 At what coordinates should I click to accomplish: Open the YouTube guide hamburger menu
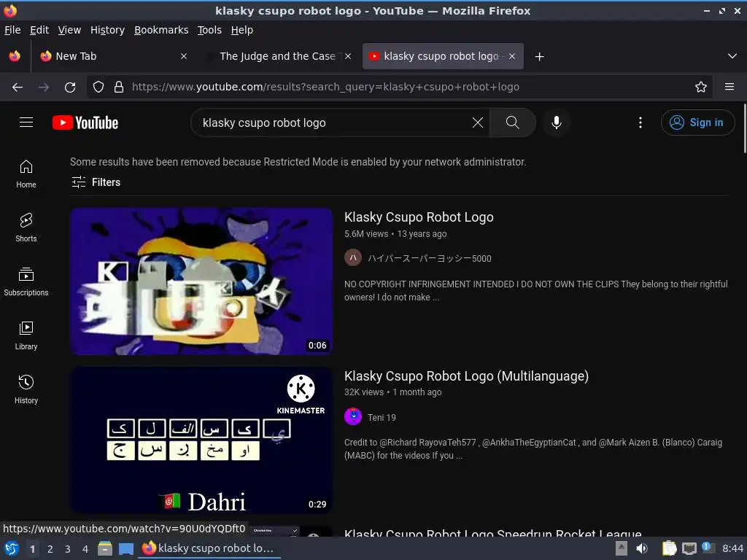coord(26,122)
